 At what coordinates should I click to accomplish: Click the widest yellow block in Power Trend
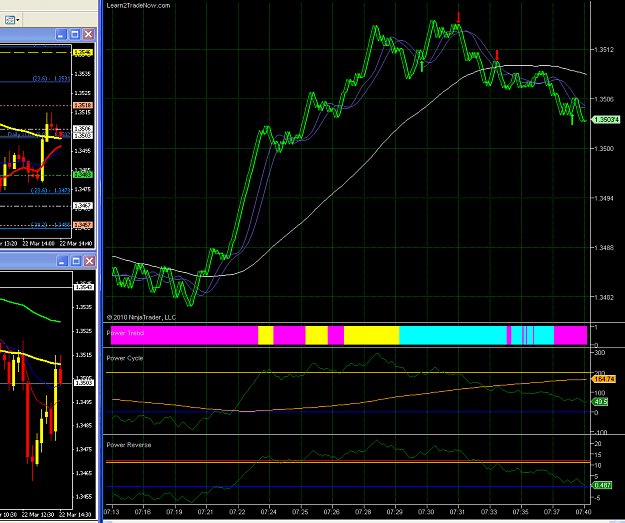[371, 335]
